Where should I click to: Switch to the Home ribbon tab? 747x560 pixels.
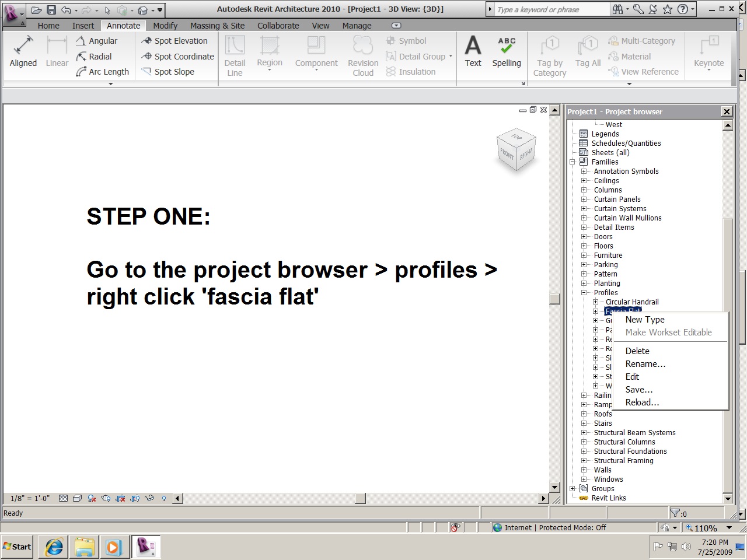coord(48,26)
